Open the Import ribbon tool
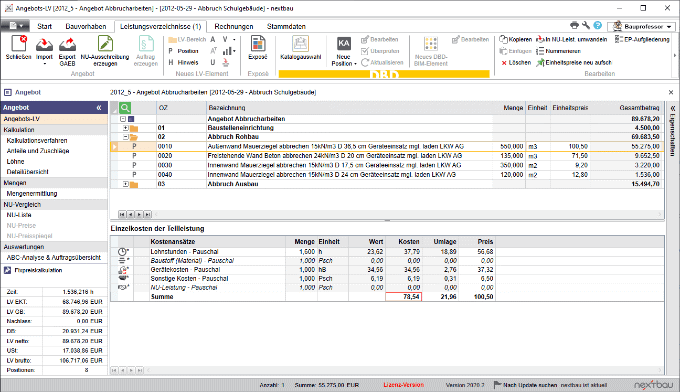Image resolution: width=680 pixels, height=392 pixels. coord(44,45)
